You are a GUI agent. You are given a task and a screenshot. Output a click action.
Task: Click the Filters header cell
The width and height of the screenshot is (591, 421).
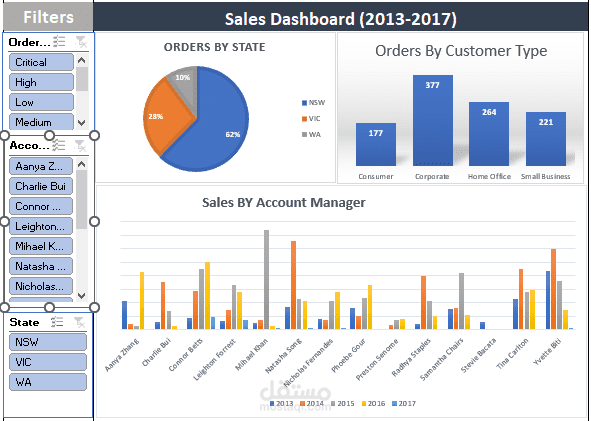point(48,17)
